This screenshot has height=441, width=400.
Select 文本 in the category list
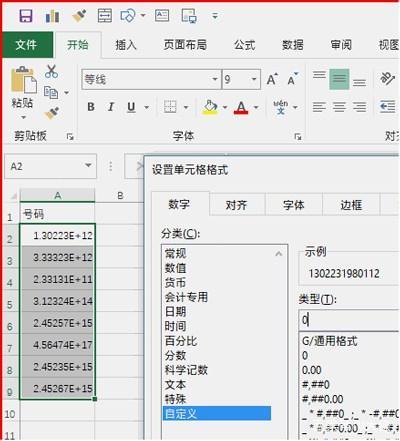tap(175, 385)
